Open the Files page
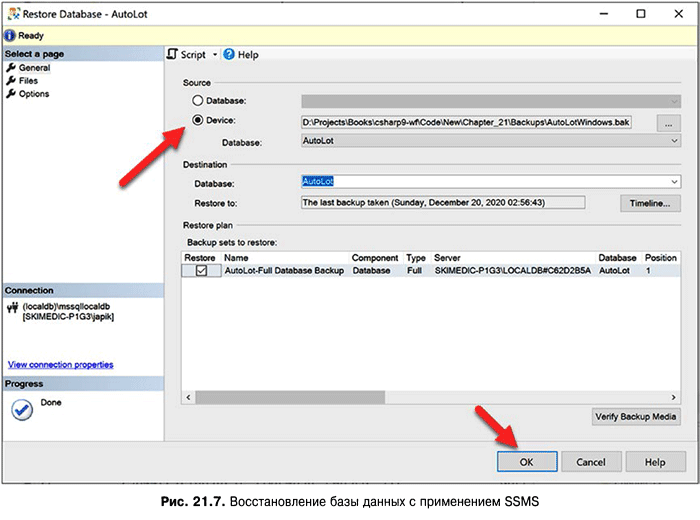 pyautogui.click(x=28, y=81)
